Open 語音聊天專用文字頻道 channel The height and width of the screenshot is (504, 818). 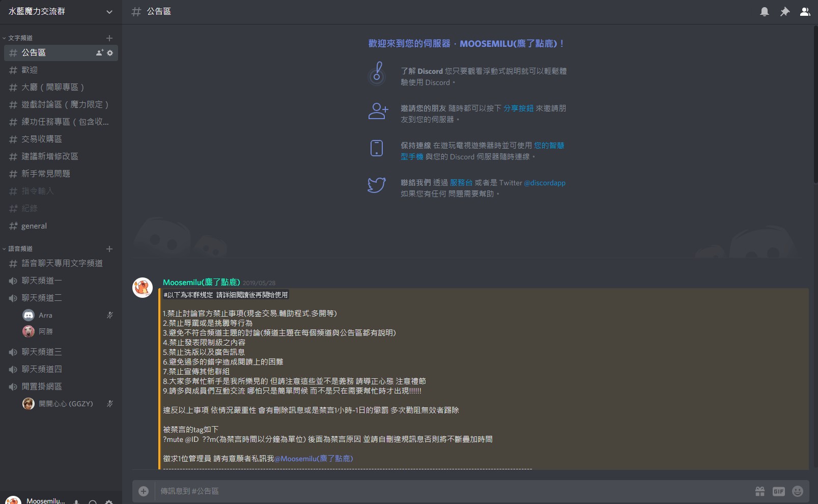pos(61,264)
